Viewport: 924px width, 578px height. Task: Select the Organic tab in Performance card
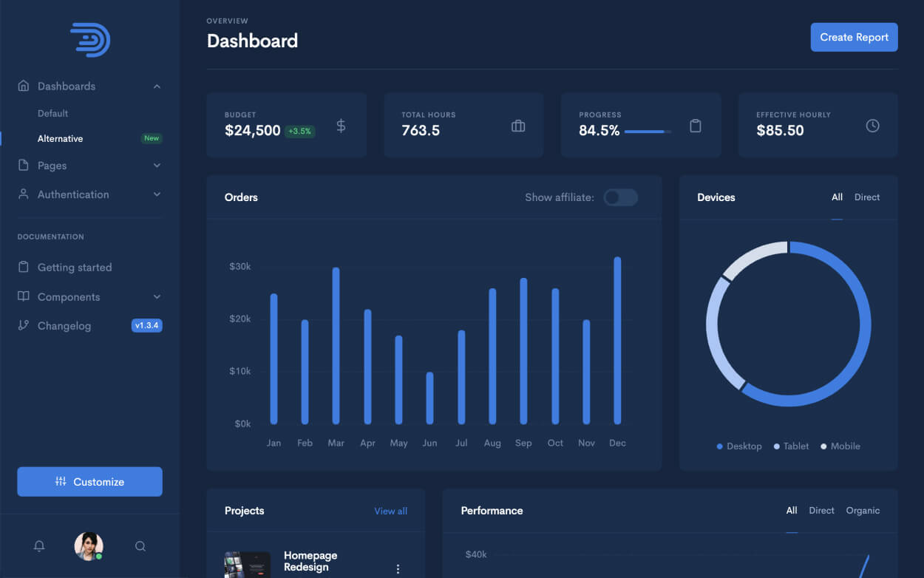point(863,511)
